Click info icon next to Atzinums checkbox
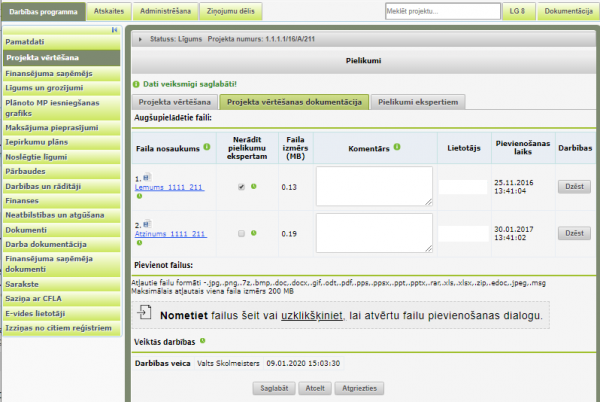 tap(254, 233)
